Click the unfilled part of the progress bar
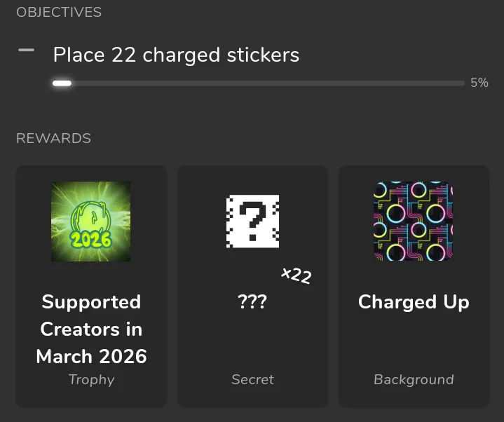The width and height of the screenshot is (504, 422). pos(266,83)
